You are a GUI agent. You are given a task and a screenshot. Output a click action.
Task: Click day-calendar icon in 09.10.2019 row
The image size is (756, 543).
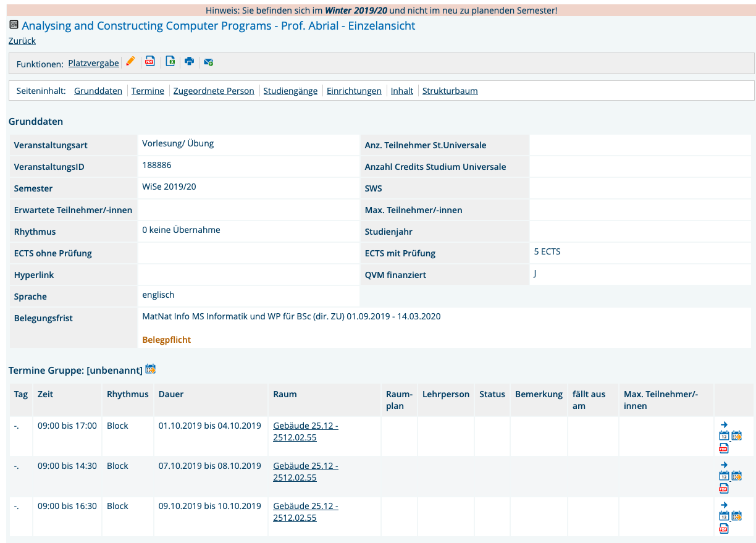(724, 516)
